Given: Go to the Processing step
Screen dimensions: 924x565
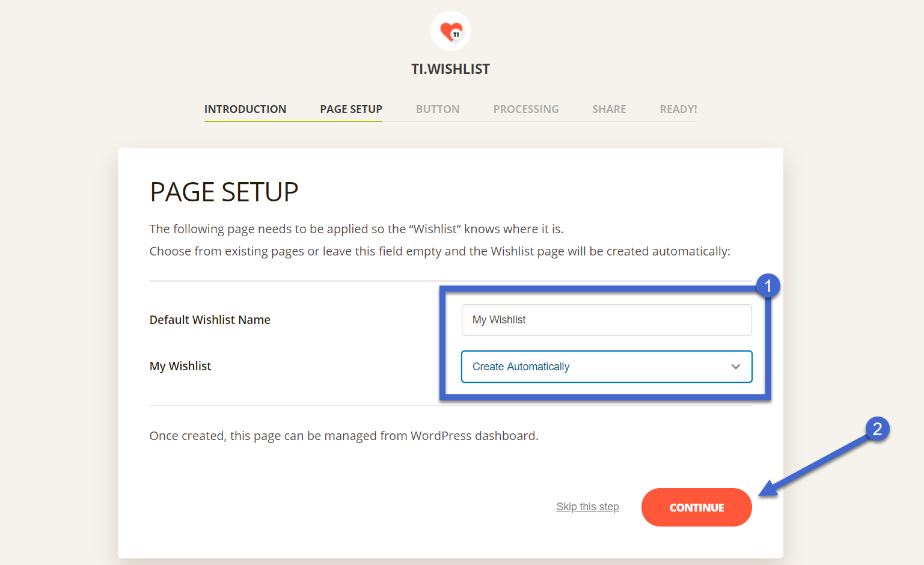Looking at the screenshot, I should pyautogui.click(x=526, y=109).
